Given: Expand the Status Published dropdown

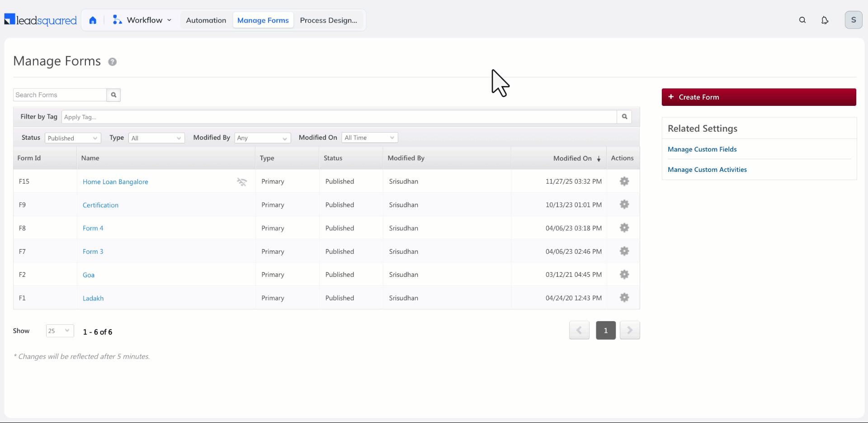Looking at the screenshot, I should pos(73,138).
